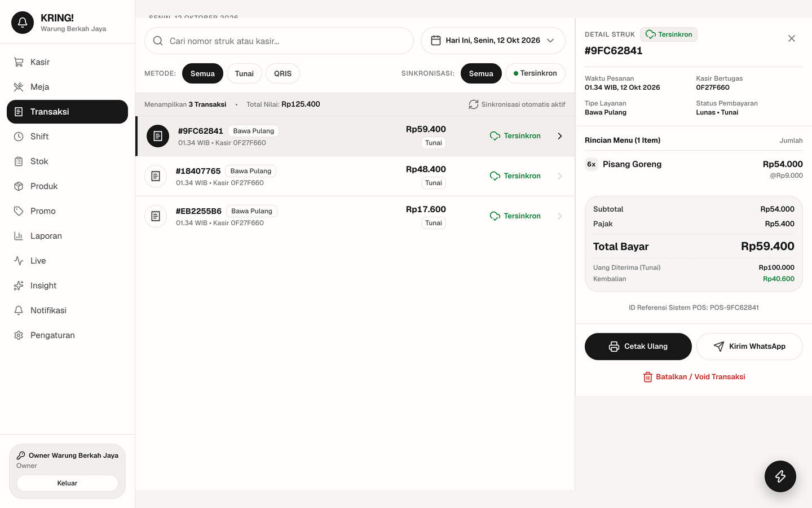Image resolution: width=812 pixels, height=508 pixels.
Task: Expand chevron for transaction #9FC62841
Action: tap(560, 136)
